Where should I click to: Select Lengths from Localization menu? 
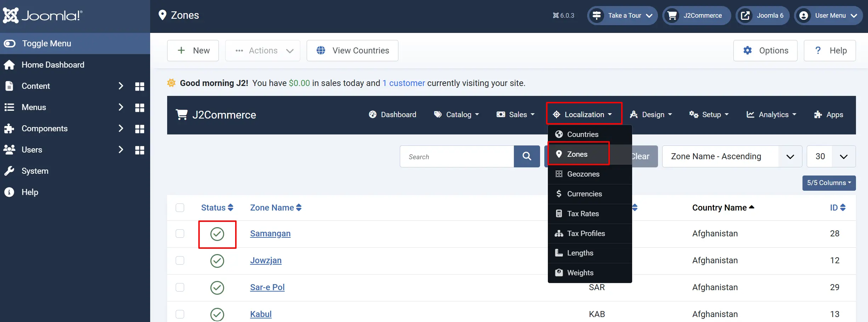pyautogui.click(x=590, y=253)
